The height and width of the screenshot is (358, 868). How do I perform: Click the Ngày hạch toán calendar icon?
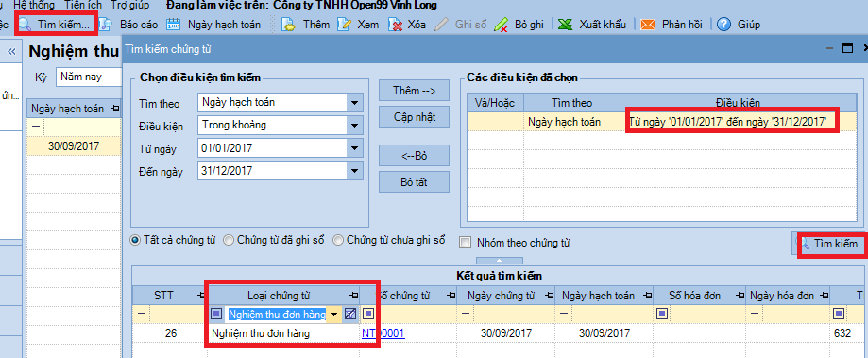173,25
